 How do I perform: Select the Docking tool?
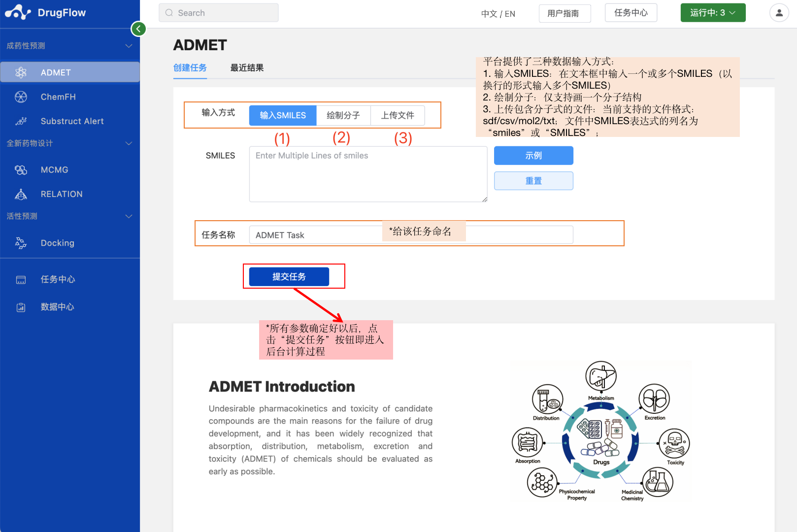coord(57,242)
